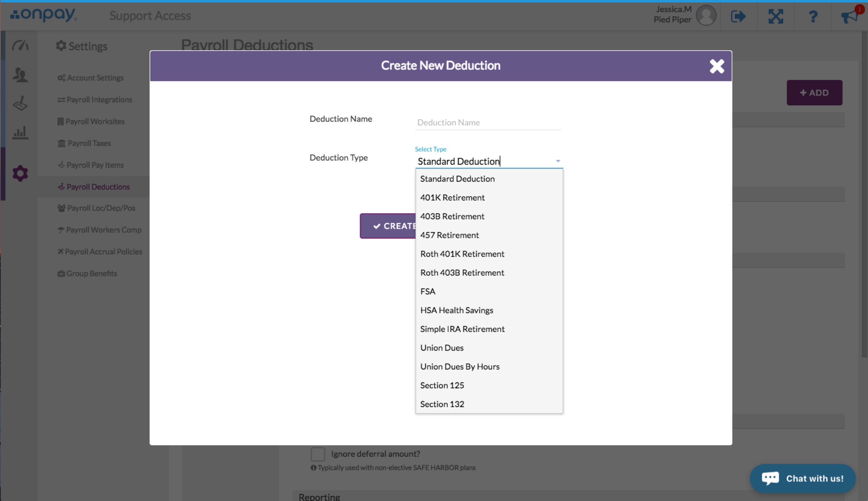Click the sign-out arrow icon
Screen dimensions: 868x501
pos(738,16)
